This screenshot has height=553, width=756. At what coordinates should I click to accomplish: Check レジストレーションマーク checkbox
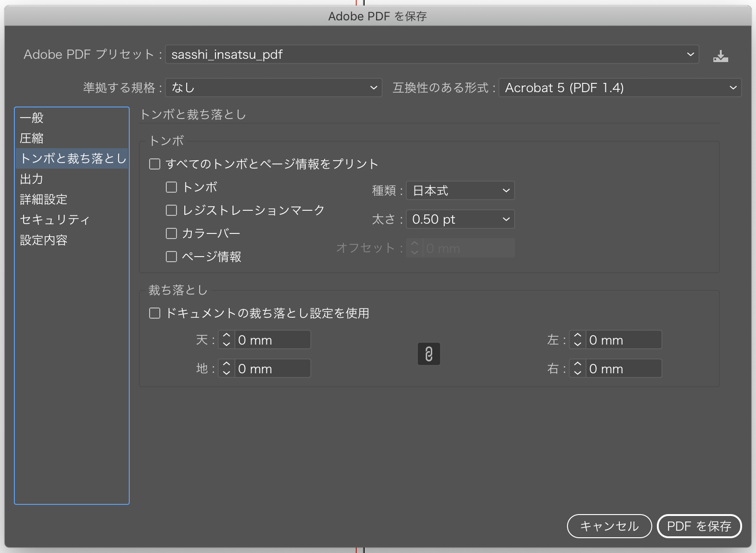(x=171, y=210)
